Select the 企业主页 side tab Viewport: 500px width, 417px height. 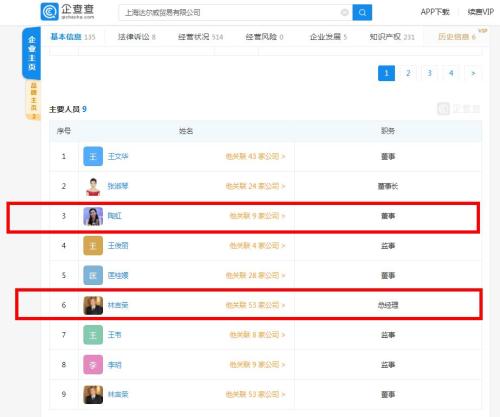[x=32, y=53]
